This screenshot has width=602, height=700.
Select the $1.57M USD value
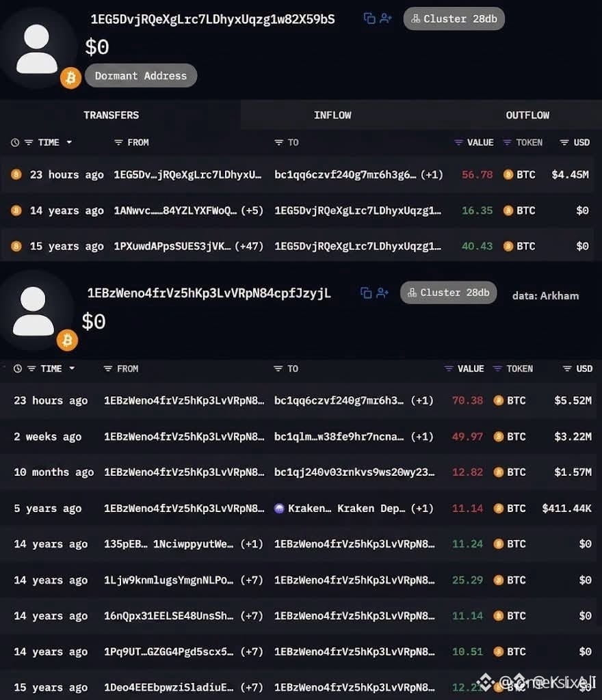pyautogui.click(x=573, y=472)
